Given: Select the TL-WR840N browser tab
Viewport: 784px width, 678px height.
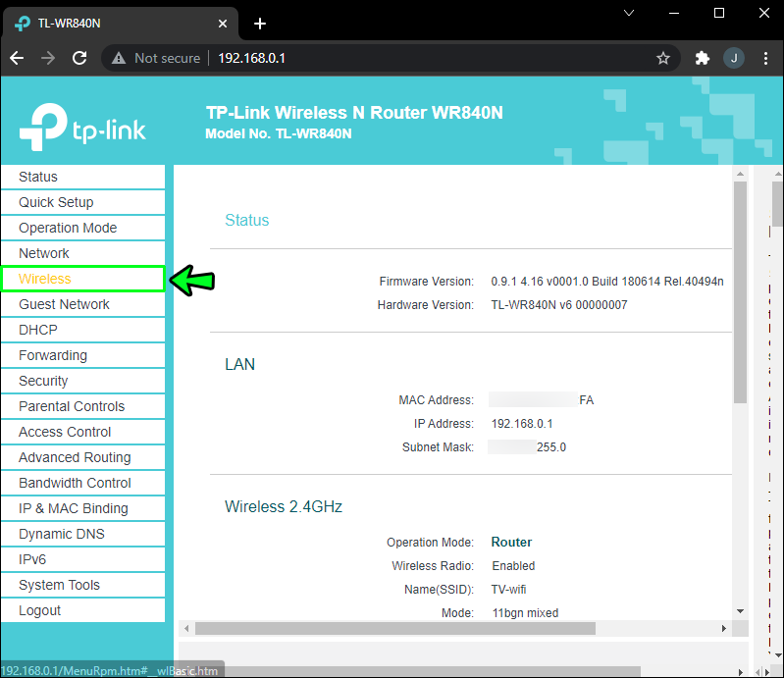Looking at the screenshot, I should 120,24.
